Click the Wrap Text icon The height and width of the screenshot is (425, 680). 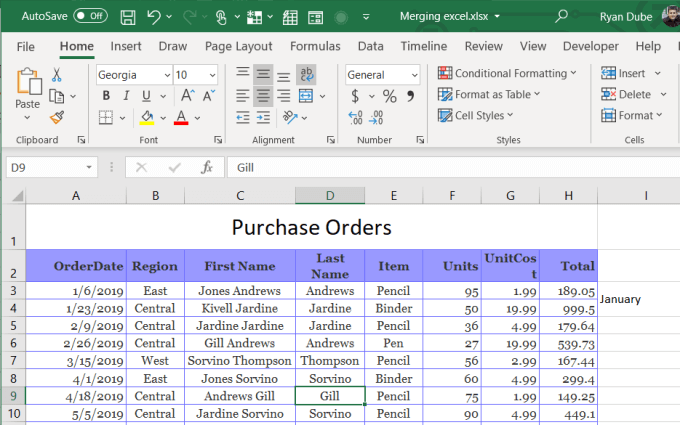tap(306, 75)
